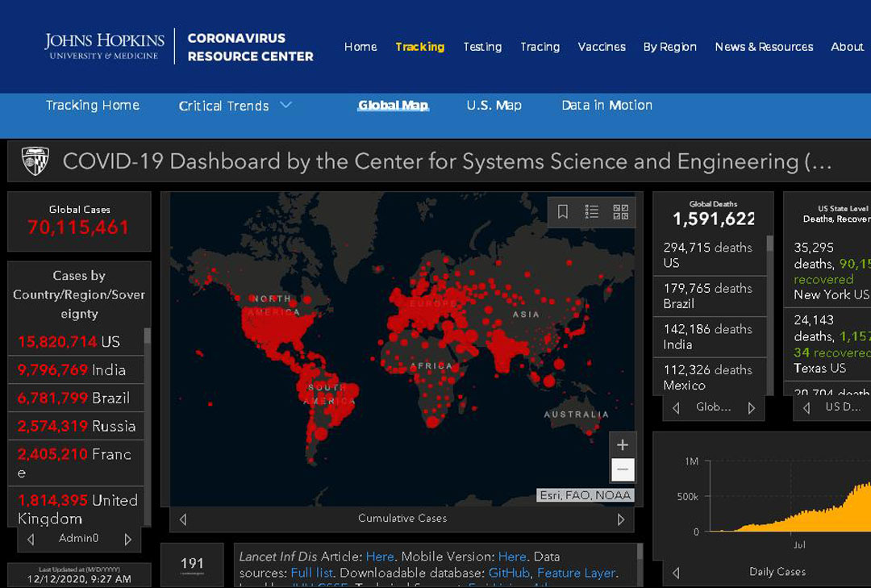The height and width of the screenshot is (588, 871).
Task: Open the Home nav item
Action: [x=360, y=47]
